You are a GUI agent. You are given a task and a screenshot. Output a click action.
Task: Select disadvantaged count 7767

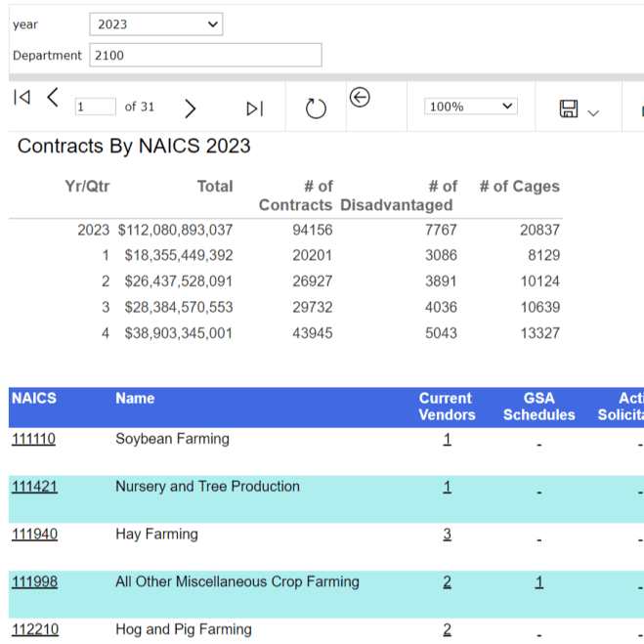[441, 230]
